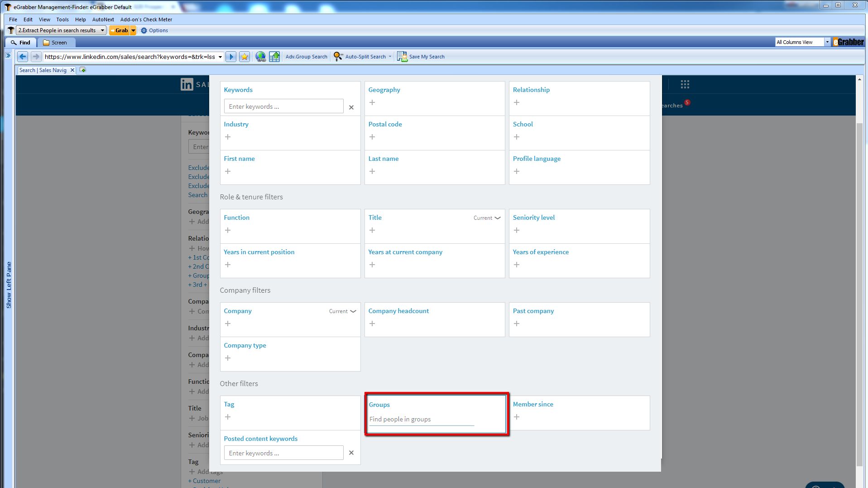The height and width of the screenshot is (488, 868).
Task: Add Years of experience filter
Action: tap(517, 265)
